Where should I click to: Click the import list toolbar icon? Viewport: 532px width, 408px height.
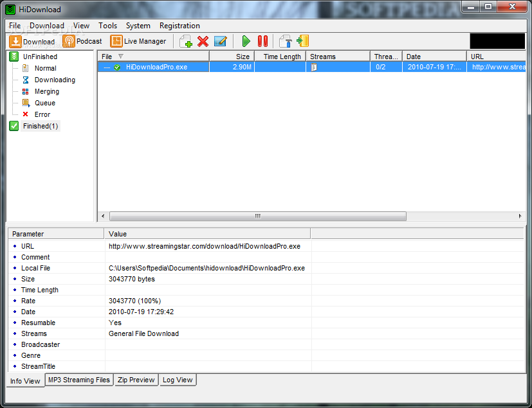click(302, 41)
